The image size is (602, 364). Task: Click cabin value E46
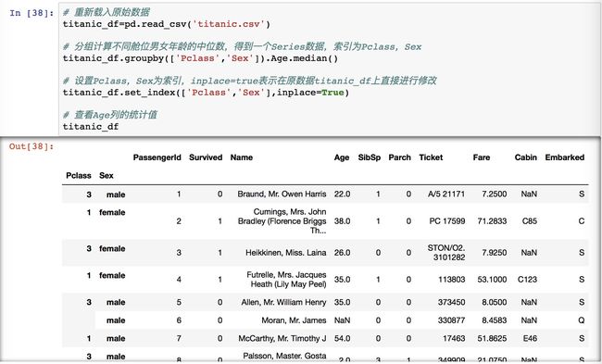click(530, 339)
